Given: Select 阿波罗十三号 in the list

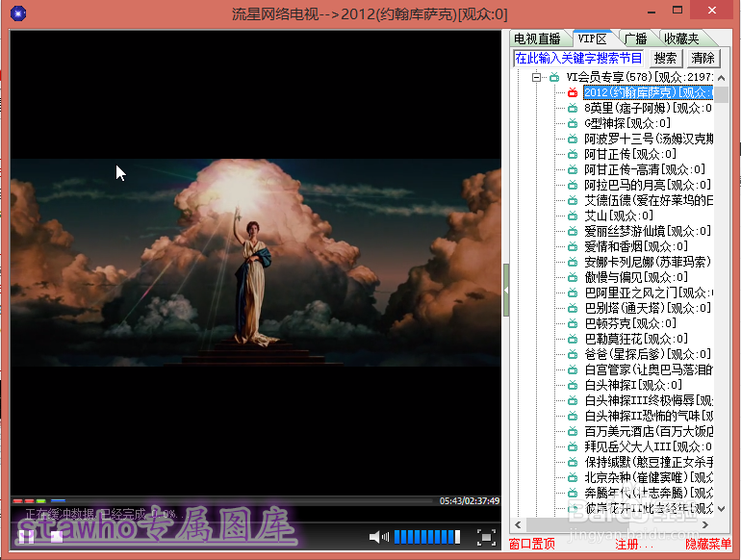Looking at the screenshot, I should (x=649, y=139).
